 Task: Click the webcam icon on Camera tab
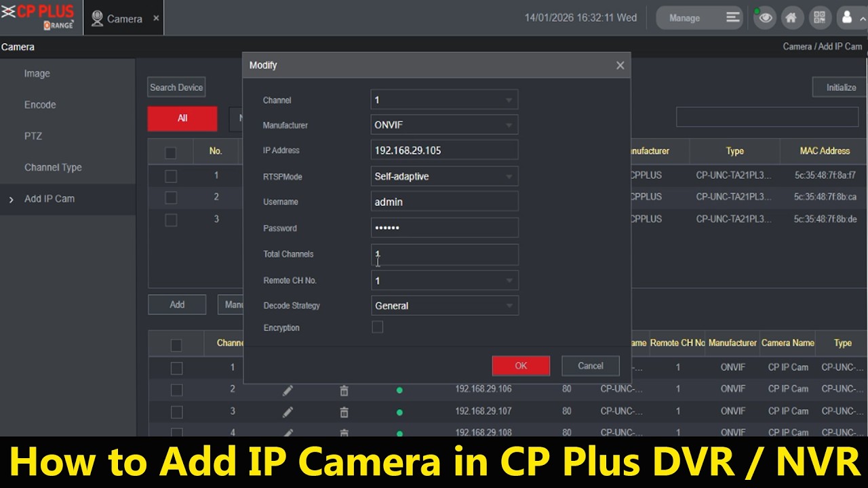click(x=98, y=18)
